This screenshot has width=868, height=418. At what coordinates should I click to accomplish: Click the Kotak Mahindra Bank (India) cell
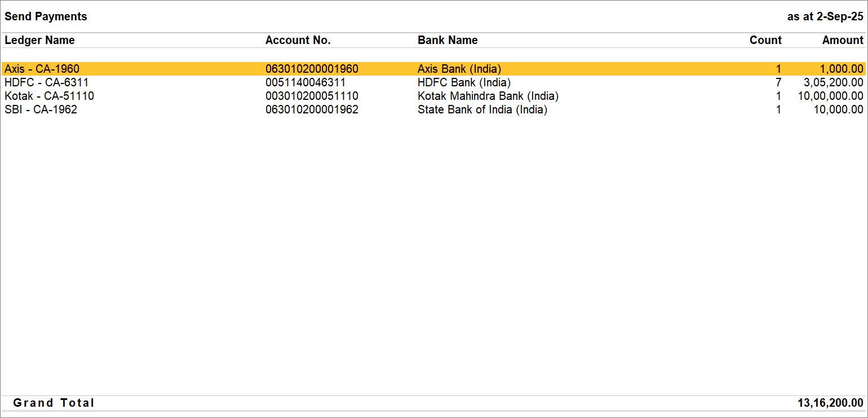coord(488,96)
